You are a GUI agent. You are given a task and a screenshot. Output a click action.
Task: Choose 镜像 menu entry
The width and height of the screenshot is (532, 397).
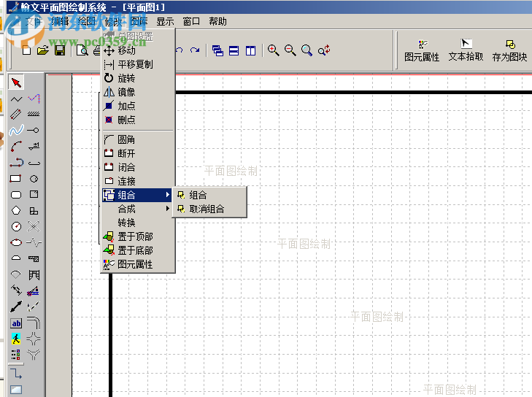coord(138,92)
